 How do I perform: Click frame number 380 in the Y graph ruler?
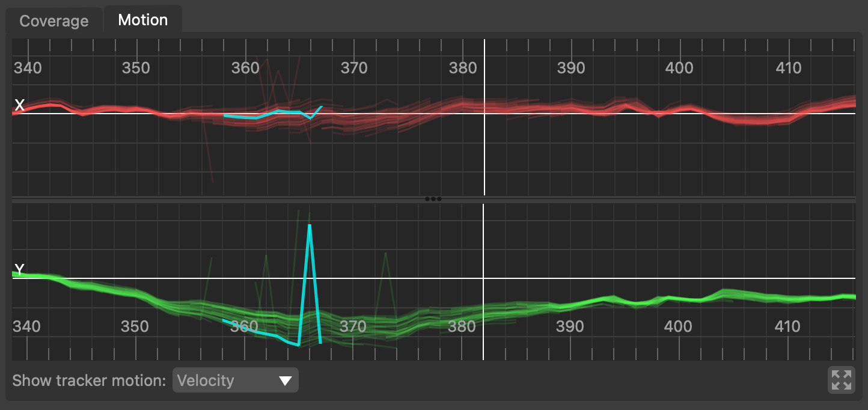(462, 326)
